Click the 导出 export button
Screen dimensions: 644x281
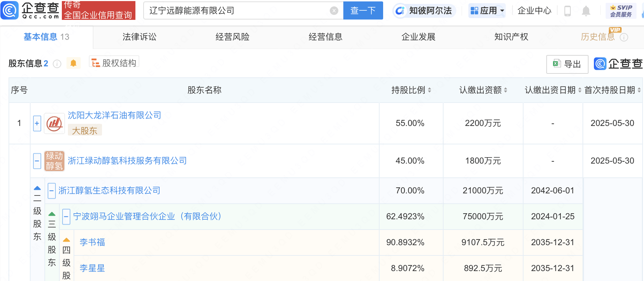(x=567, y=64)
